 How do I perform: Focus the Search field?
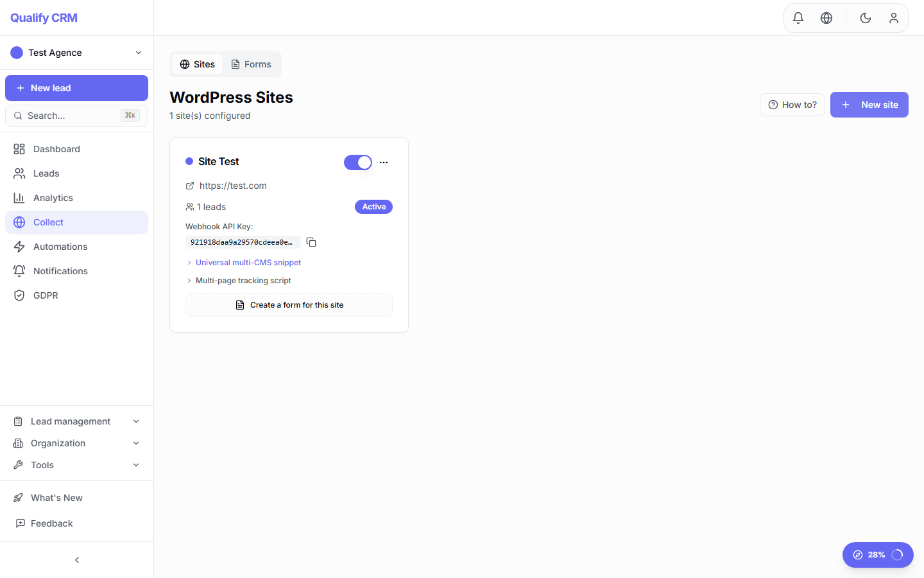tap(76, 116)
